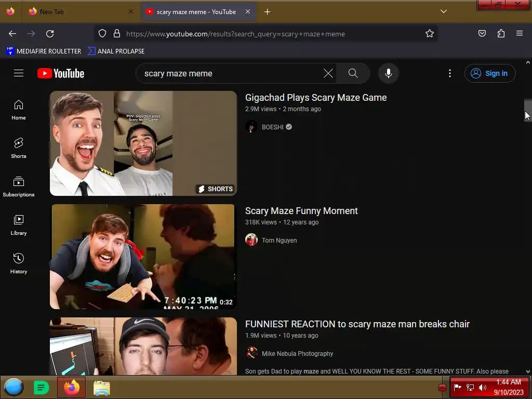The image size is (532, 399).
Task: Click the taskbar clock 1:44 AM
Action: pyautogui.click(x=508, y=387)
